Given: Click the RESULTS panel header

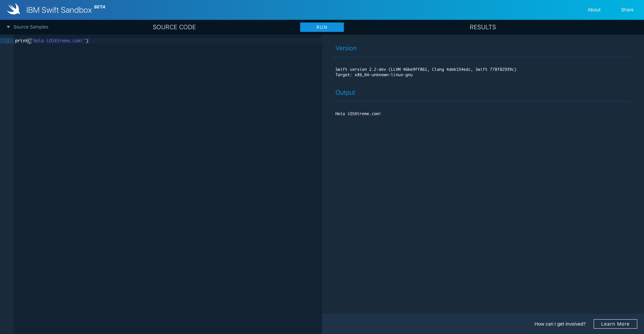Looking at the screenshot, I should [483, 27].
